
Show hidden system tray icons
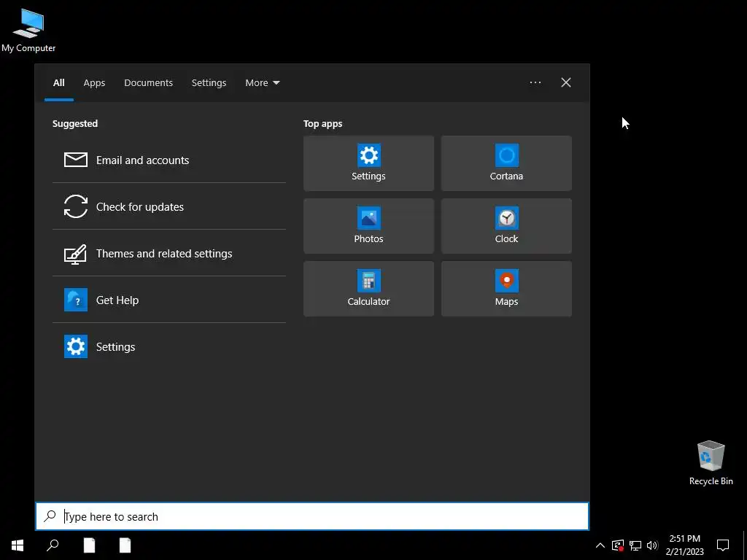point(600,545)
